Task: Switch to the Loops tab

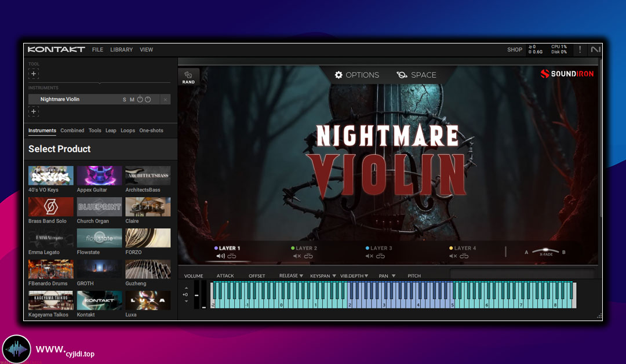Action: tap(128, 130)
